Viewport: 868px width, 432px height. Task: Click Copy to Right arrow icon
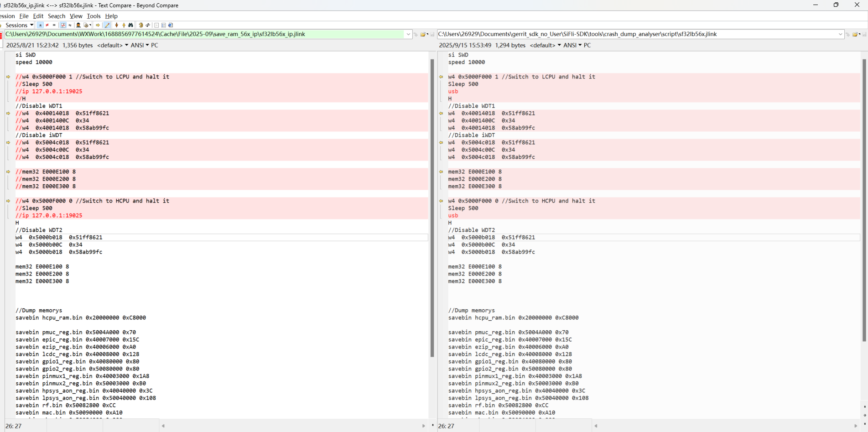98,25
